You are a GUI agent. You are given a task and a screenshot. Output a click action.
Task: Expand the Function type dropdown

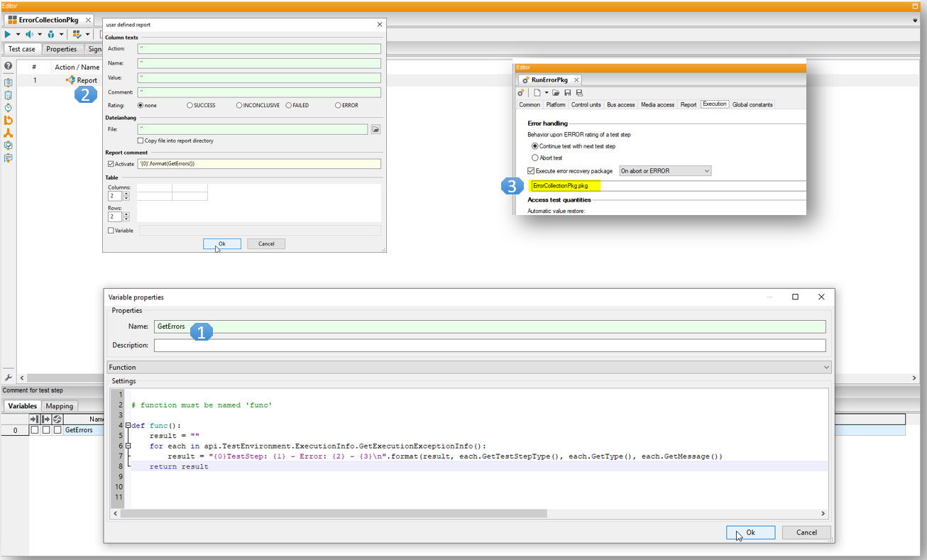click(x=468, y=368)
